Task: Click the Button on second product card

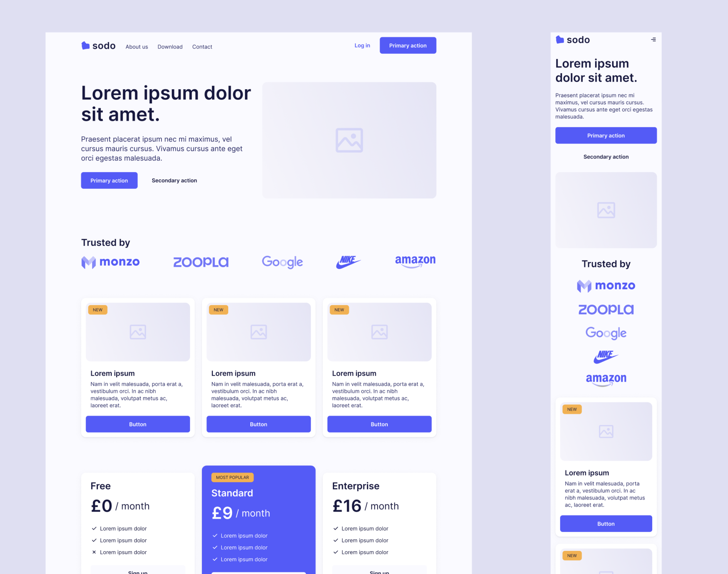Action: click(x=258, y=423)
